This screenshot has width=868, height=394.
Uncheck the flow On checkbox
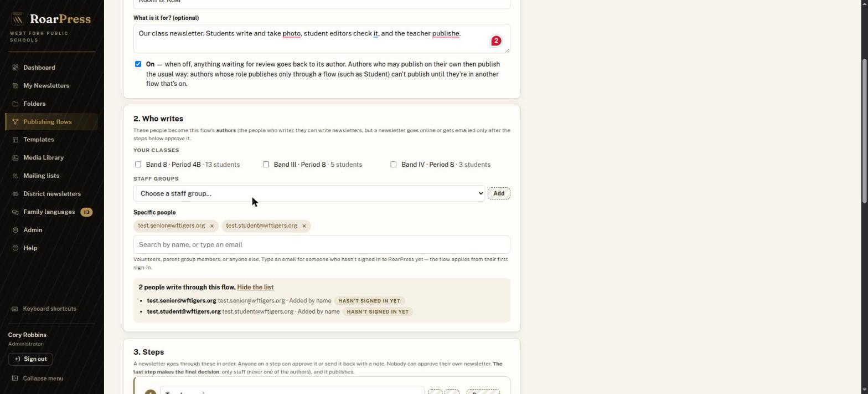click(x=138, y=64)
